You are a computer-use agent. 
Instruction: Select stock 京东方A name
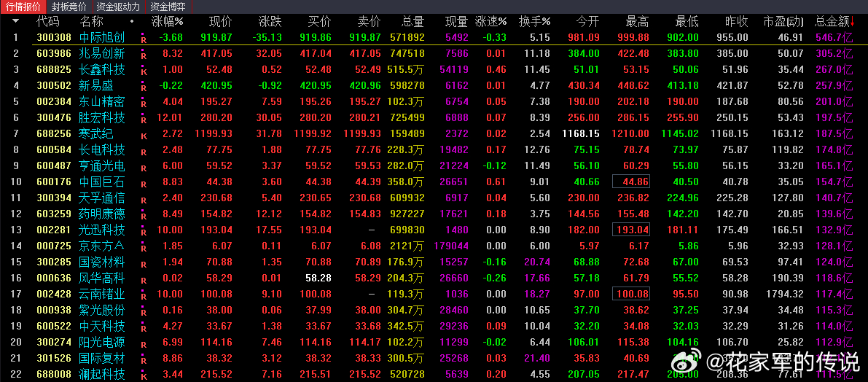tap(103, 246)
